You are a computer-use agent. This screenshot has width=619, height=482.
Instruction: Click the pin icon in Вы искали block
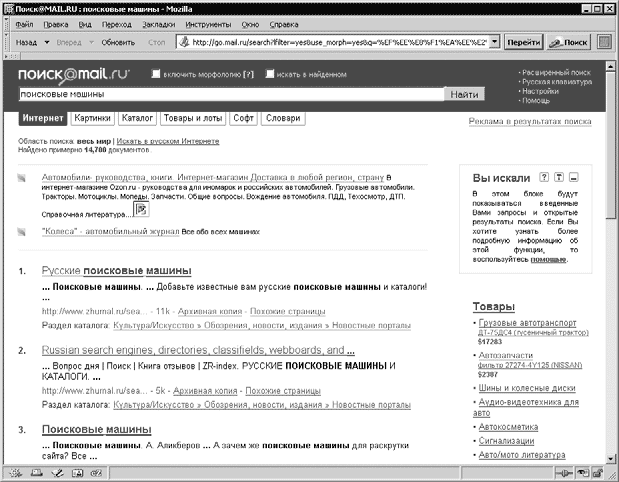coord(559,177)
